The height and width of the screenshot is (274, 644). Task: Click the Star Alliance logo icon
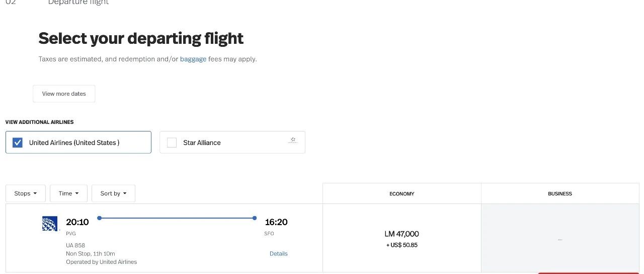(x=293, y=141)
